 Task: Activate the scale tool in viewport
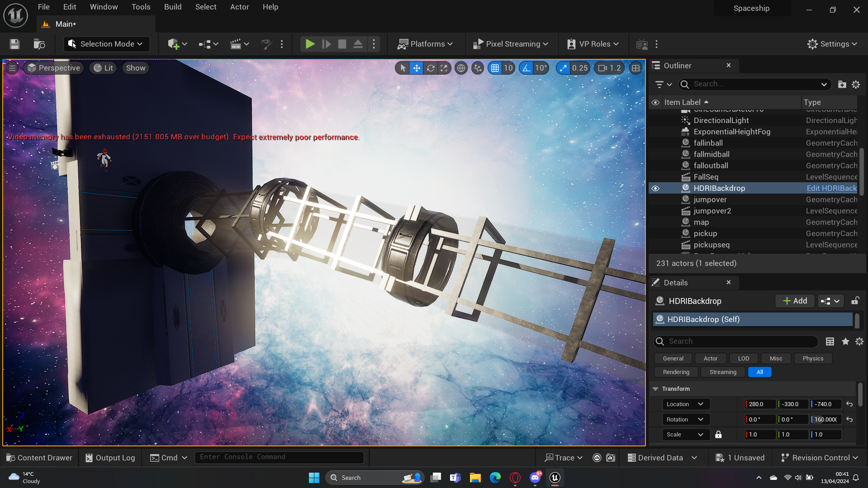pos(444,68)
